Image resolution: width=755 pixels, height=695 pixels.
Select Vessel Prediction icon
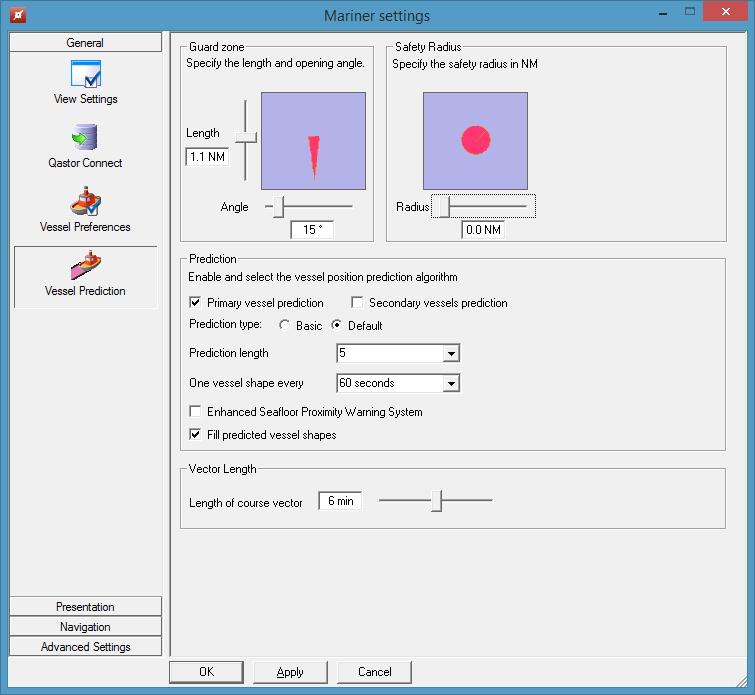(86, 265)
